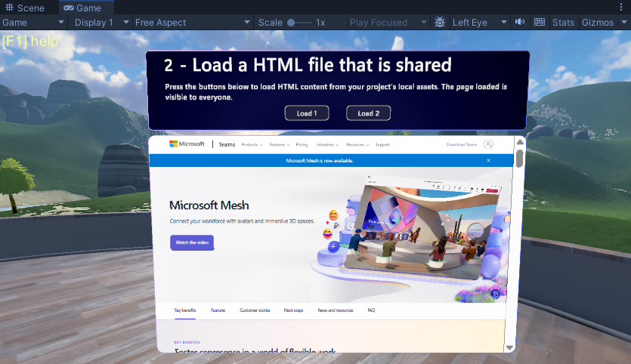The height and width of the screenshot is (364, 631).
Task: Select the FAQ page tab
Action: 371,310
